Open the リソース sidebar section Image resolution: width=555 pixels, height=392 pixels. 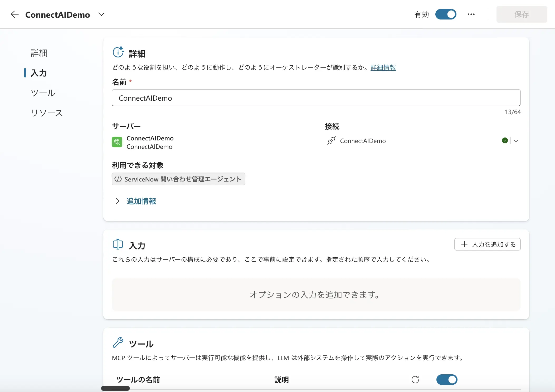point(46,113)
